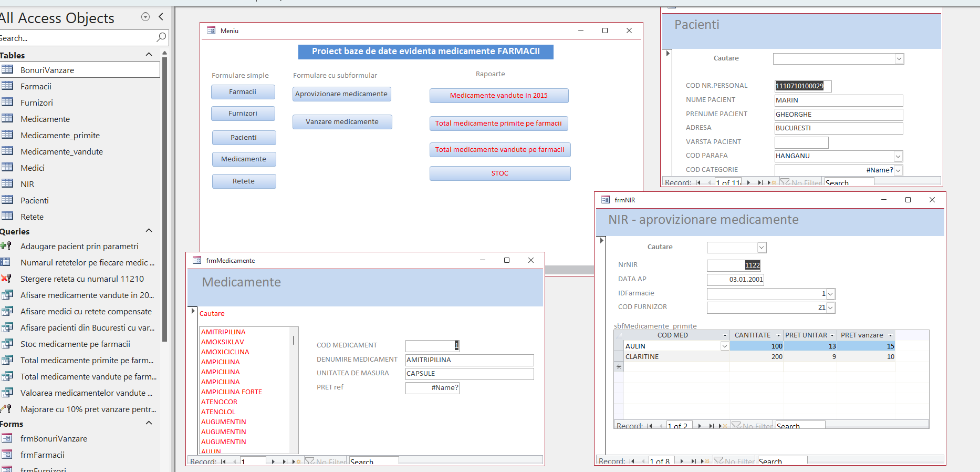
Task: Open the Adaugare pacient prin parametri query icon
Action: pyautogui.click(x=6, y=246)
